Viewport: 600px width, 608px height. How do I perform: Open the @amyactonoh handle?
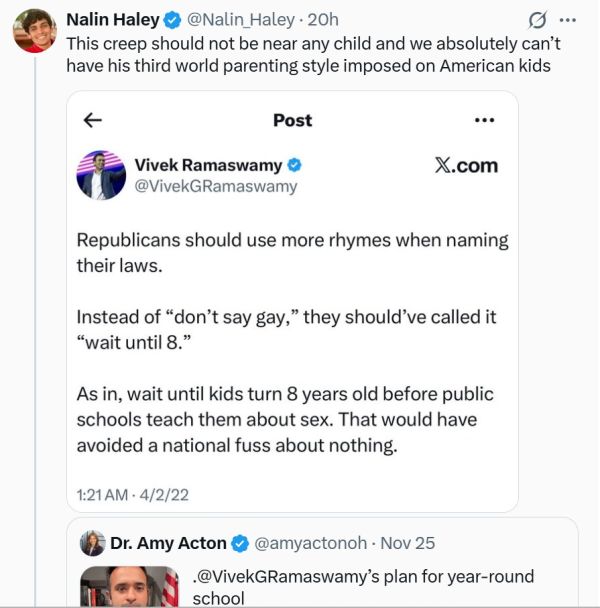(311, 544)
